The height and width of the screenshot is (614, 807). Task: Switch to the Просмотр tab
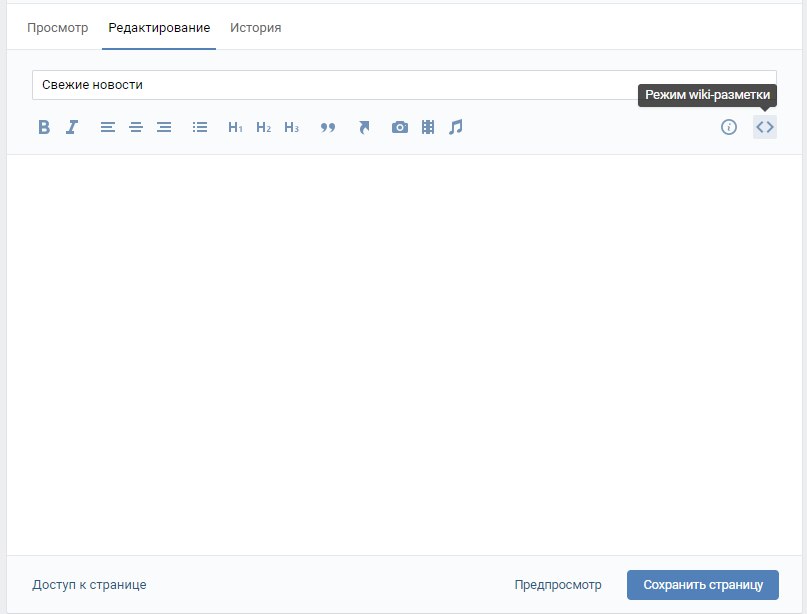coord(57,28)
